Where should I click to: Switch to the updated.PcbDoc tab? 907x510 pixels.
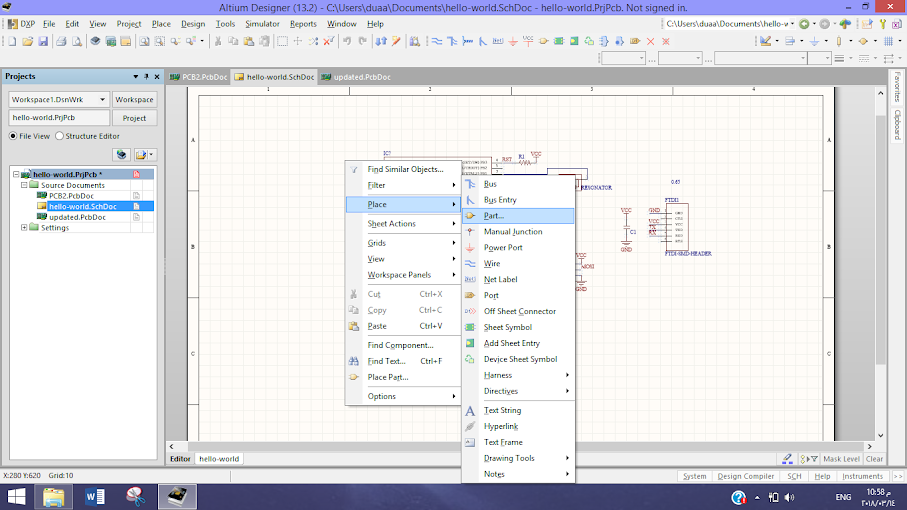pos(356,77)
